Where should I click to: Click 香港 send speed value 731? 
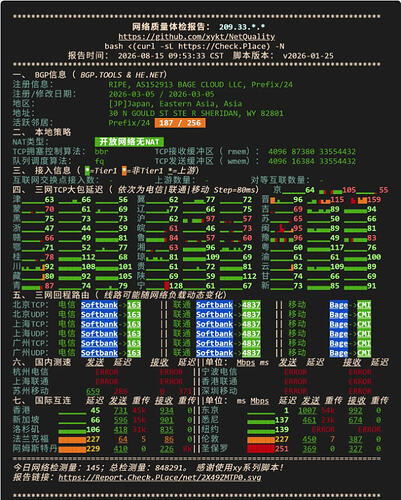[121, 411]
